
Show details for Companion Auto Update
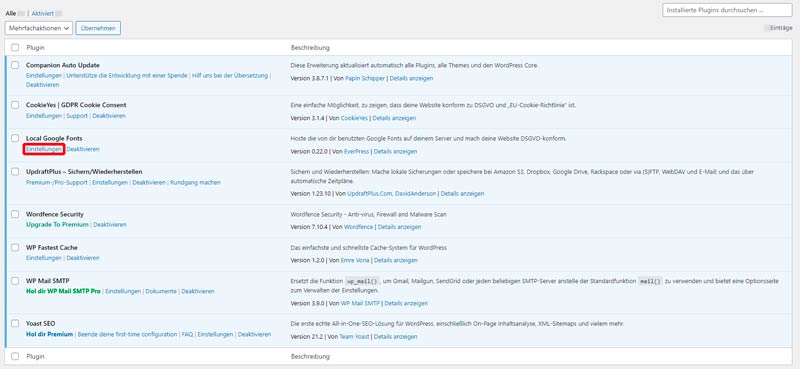pyautogui.click(x=411, y=79)
